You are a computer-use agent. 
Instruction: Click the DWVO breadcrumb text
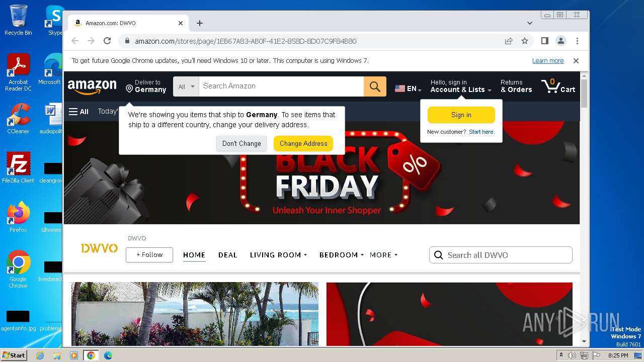tap(137, 238)
